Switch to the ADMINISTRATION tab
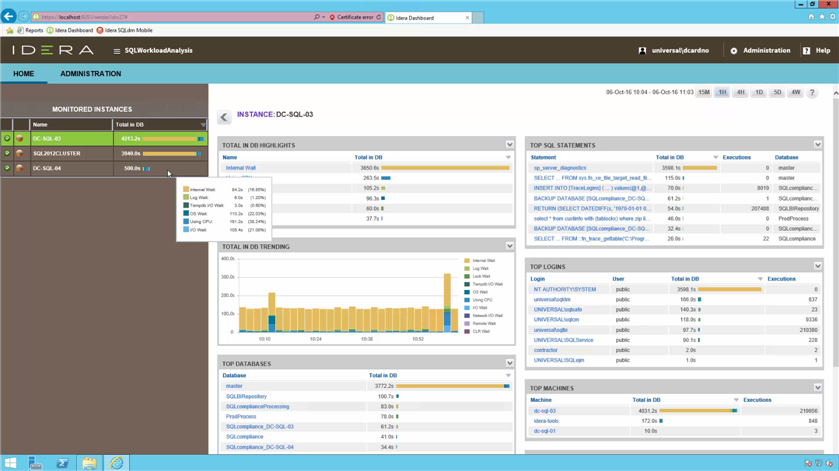 (90, 74)
